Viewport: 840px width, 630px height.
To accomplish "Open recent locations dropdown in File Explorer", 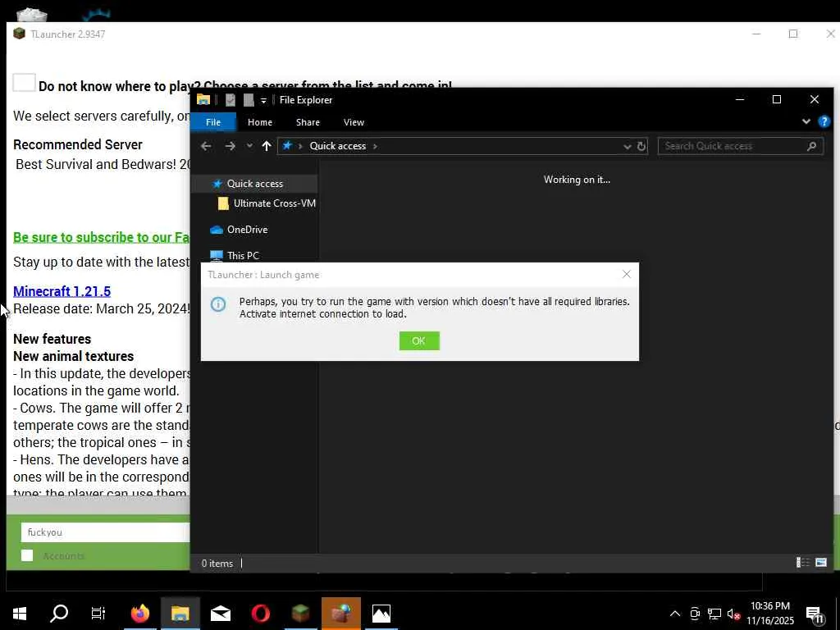I will pyautogui.click(x=249, y=146).
